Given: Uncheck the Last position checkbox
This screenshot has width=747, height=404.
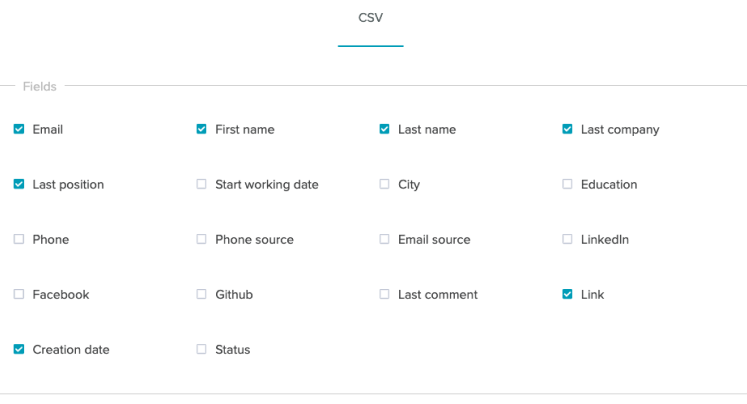Looking at the screenshot, I should point(19,184).
